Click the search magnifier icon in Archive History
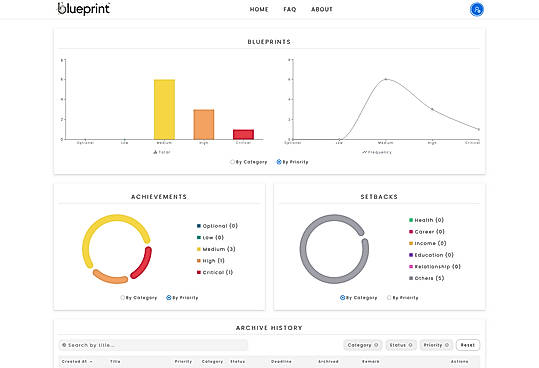The image size is (539, 368). coord(64,345)
